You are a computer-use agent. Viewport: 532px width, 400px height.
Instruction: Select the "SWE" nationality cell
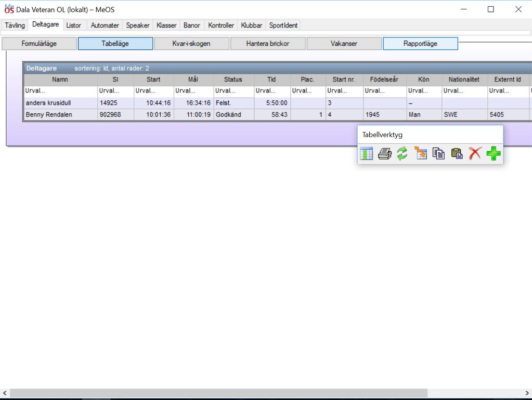click(x=464, y=115)
